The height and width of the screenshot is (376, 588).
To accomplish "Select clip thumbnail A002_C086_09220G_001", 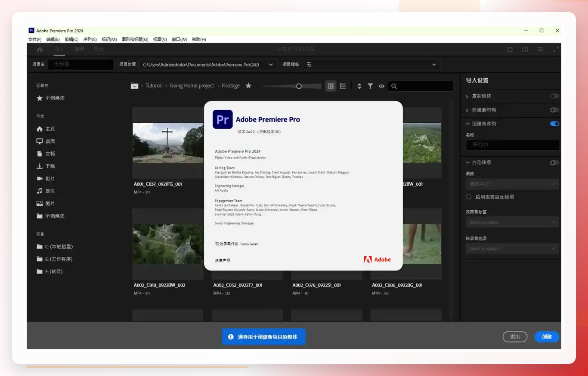I will click(406, 244).
